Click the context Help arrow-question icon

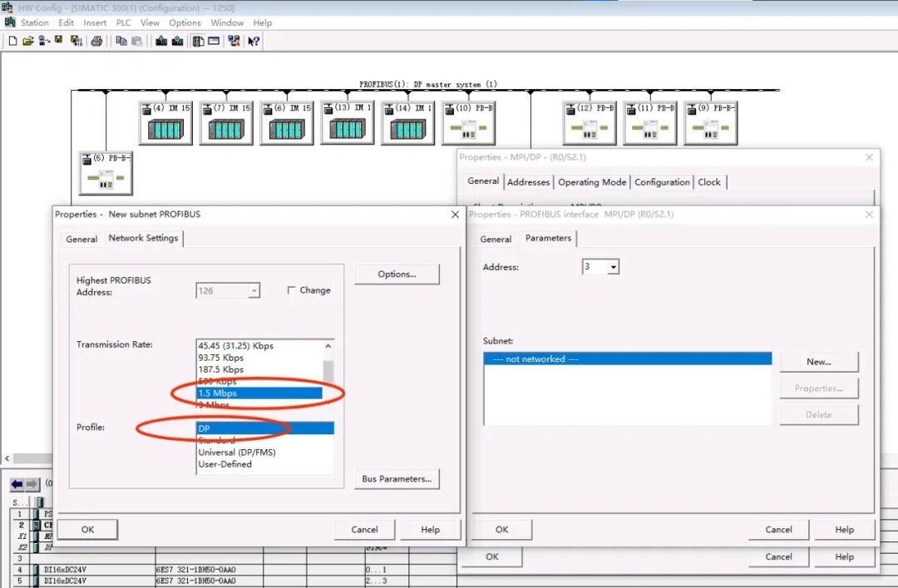click(253, 41)
